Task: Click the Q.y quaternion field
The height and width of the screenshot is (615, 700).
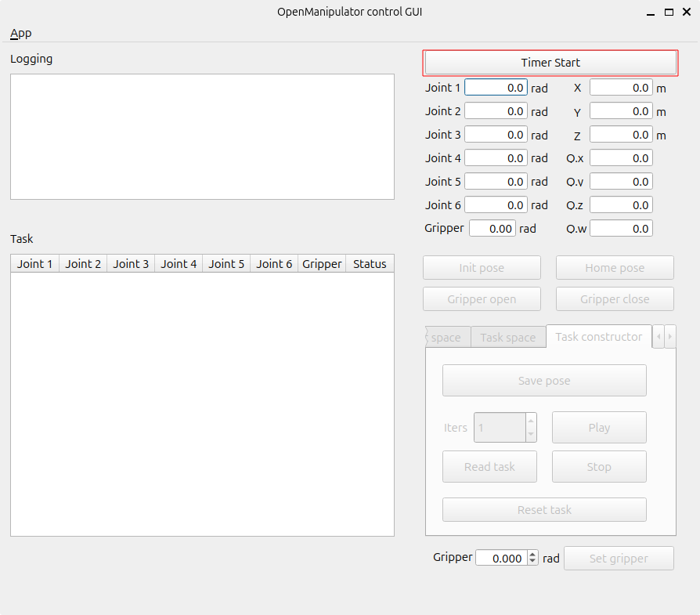Action: point(621,182)
